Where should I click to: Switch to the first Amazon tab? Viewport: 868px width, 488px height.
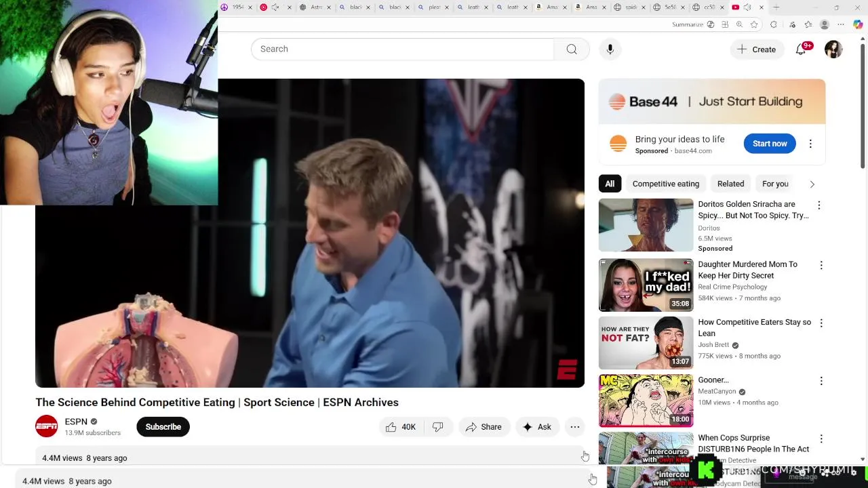(x=551, y=7)
